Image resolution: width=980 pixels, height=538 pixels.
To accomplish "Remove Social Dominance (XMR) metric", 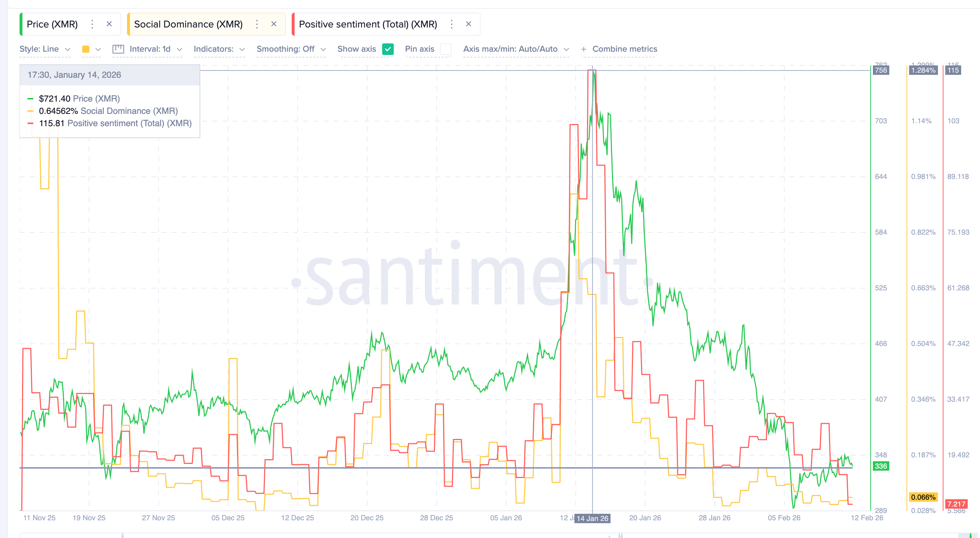I will [x=274, y=24].
